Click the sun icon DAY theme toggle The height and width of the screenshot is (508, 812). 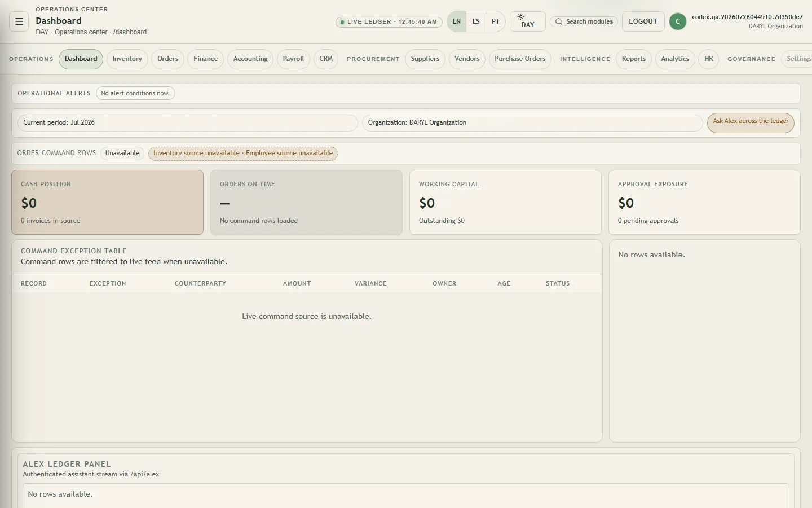(527, 21)
